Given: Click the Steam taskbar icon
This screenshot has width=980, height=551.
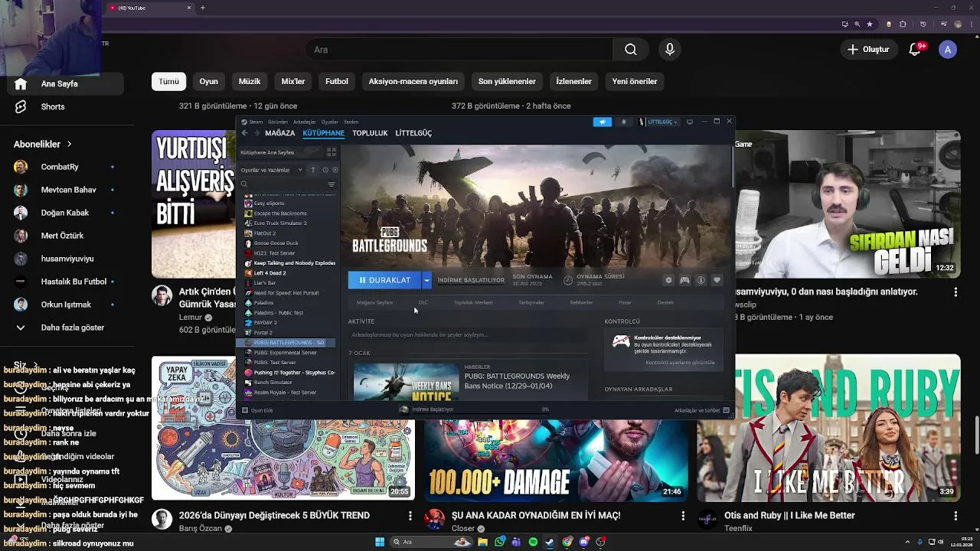Looking at the screenshot, I should pos(550,542).
